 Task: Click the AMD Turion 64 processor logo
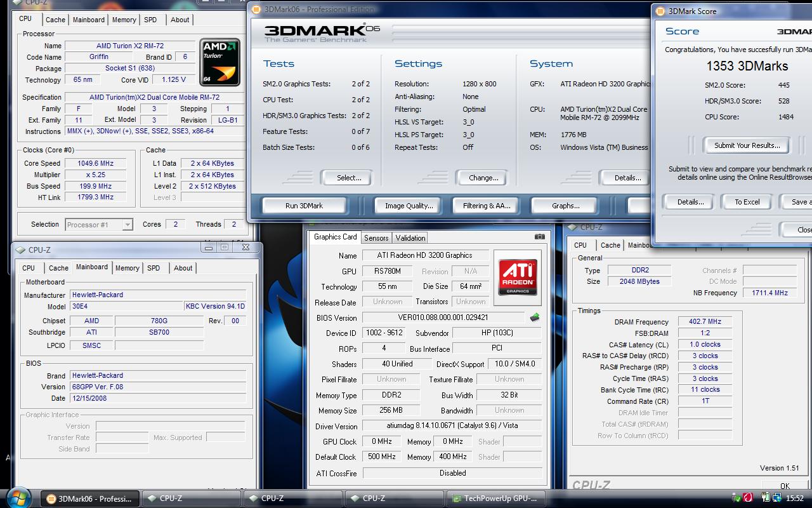[x=219, y=62]
